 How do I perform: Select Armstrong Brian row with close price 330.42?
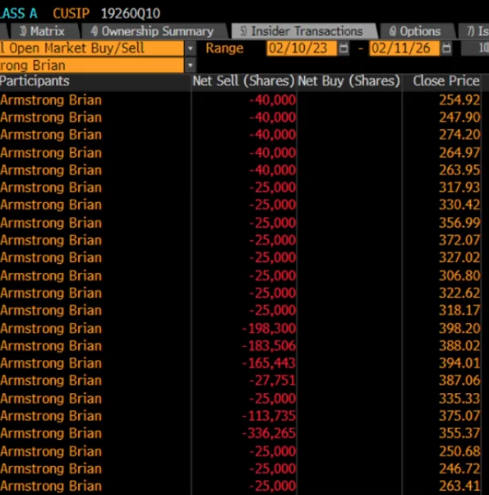click(240, 205)
